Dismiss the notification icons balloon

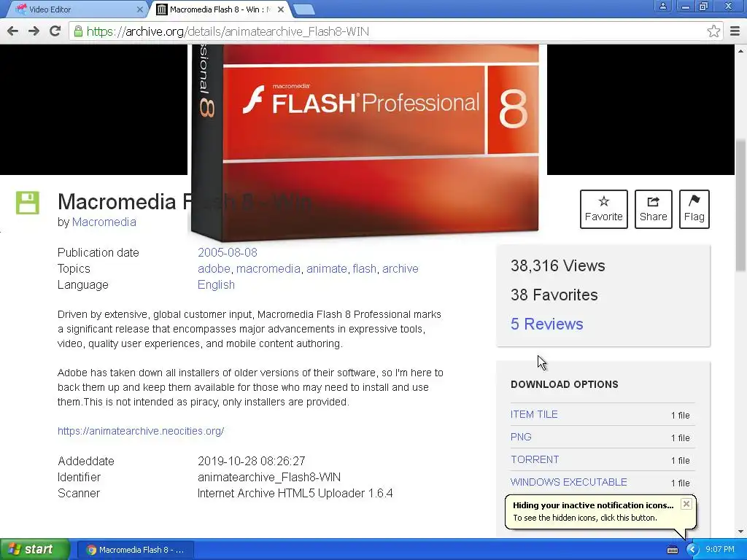point(686,504)
